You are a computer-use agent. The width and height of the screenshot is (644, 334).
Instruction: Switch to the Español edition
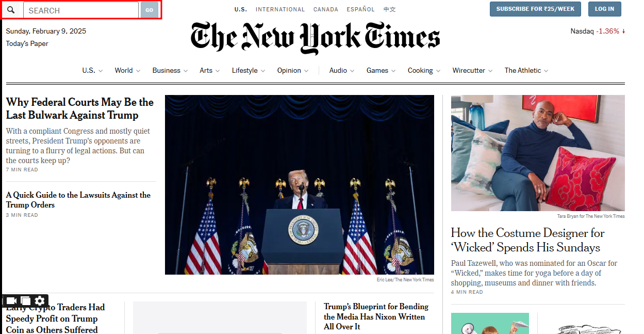tap(361, 9)
